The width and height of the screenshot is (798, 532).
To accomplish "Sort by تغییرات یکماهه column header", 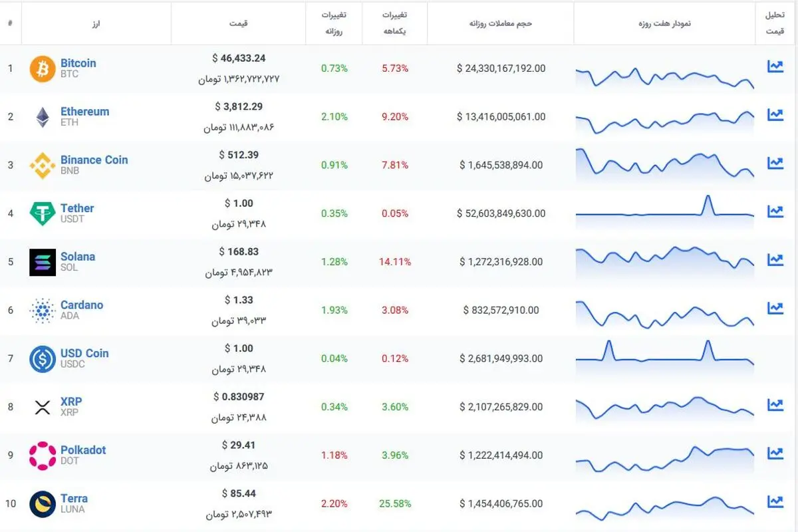I will (x=395, y=23).
